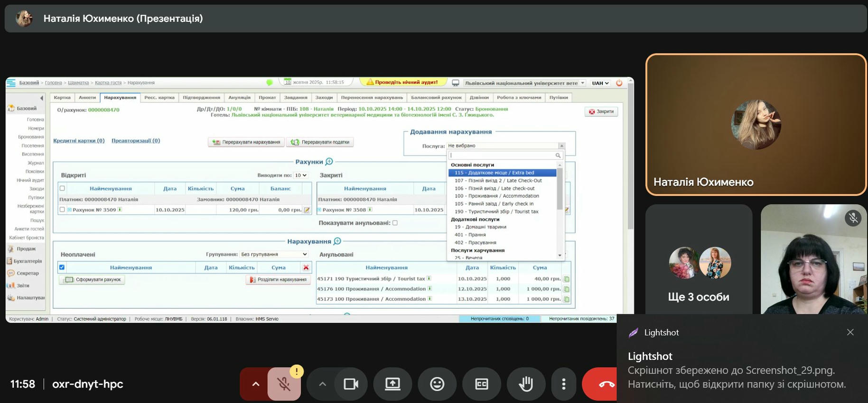Dismiss the Lightshot notification
The height and width of the screenshot is (403, 868).
850,332
